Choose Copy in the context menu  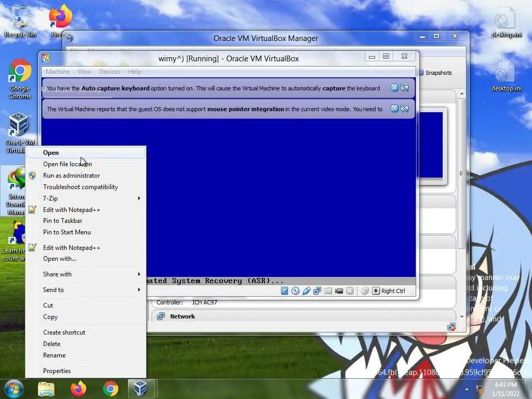tap(86, 317)
